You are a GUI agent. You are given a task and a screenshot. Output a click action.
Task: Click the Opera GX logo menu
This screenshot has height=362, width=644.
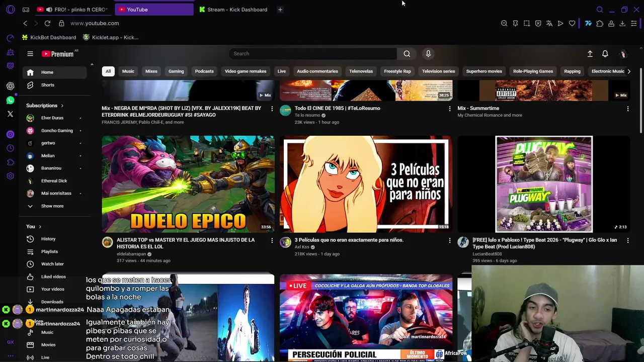pyautogui.click(x=10, y=10)
